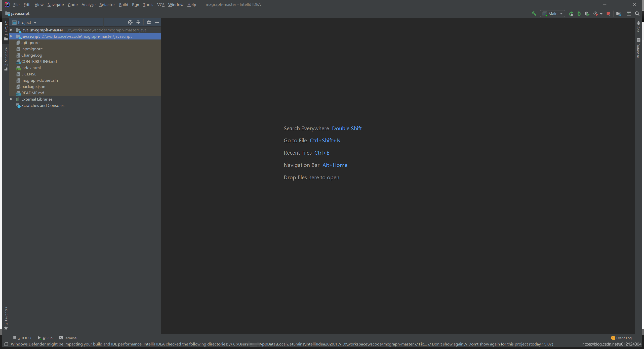The image size is (644, 349).
Task: Start debugging with the bug icon
Action: coord(579,14)
